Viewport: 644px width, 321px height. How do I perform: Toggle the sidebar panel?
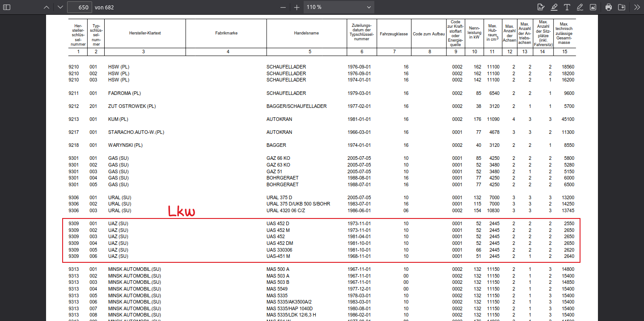(x=7, y=7)
